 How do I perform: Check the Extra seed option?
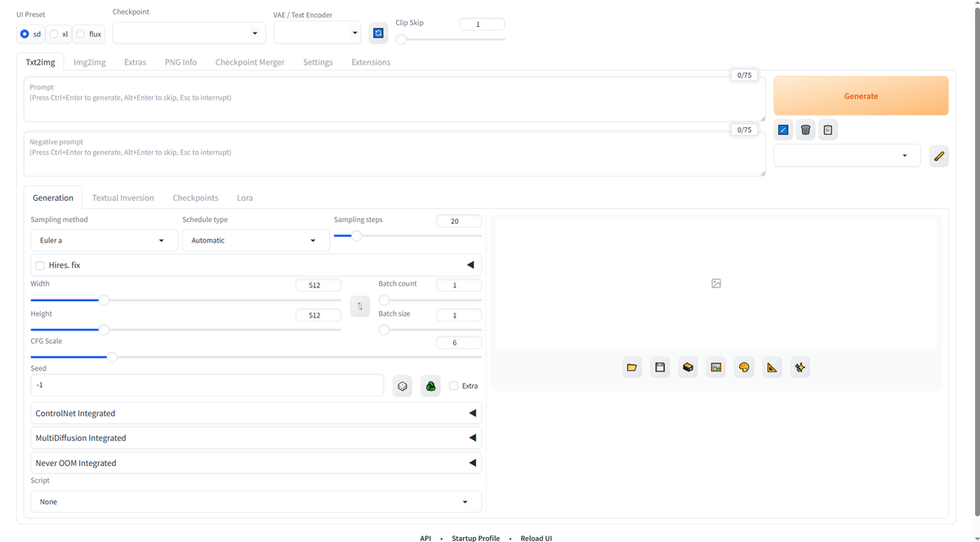(x=454, y=385)
